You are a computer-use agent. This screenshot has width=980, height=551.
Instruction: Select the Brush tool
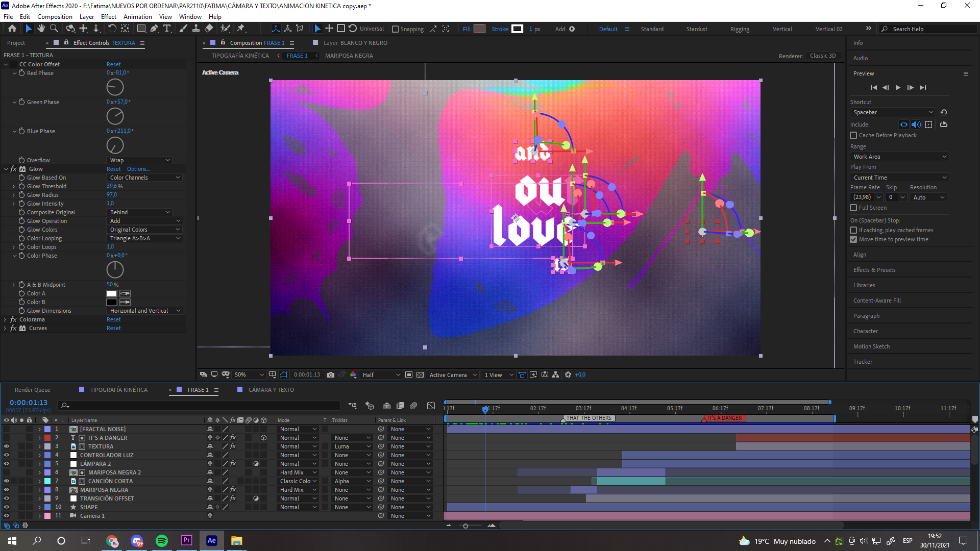click(183, 29)
